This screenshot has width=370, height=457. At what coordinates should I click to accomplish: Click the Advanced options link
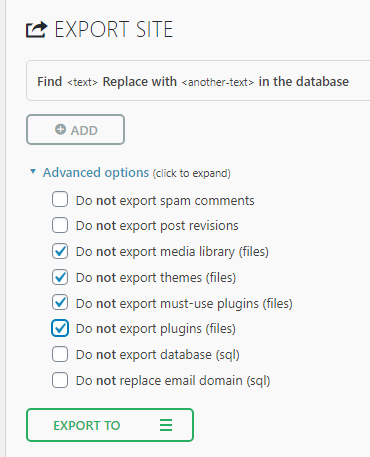click(x=96, y=173)
